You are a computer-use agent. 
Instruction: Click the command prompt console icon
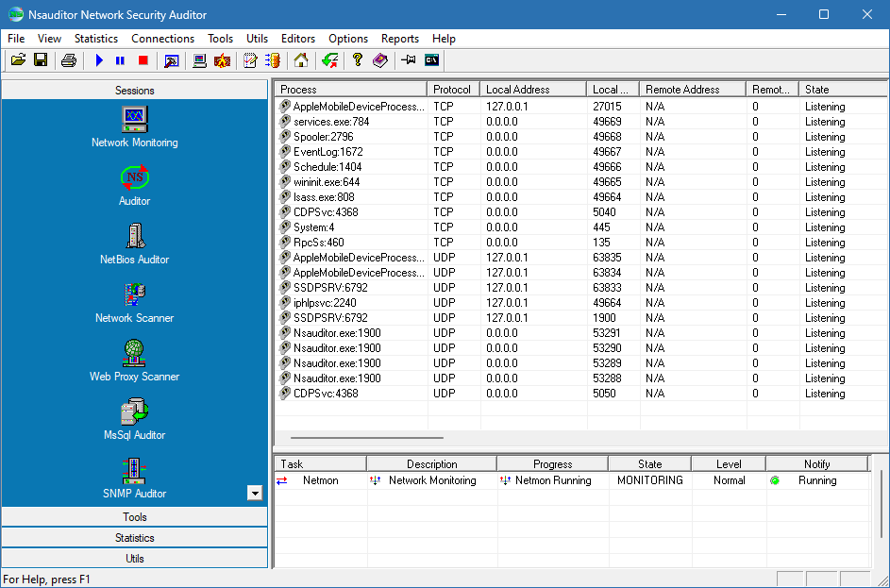(432, 60)
